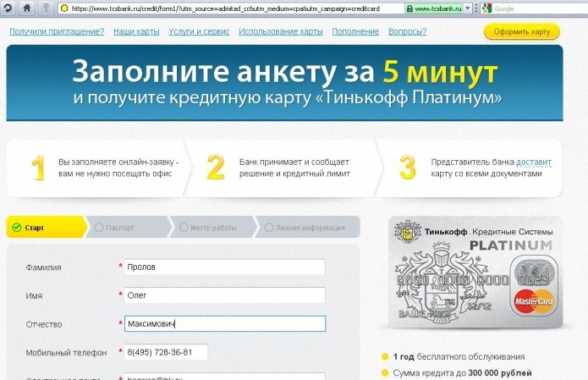Open 'Использование карты' menu link

pyautogui.click(x=281, y=31)
